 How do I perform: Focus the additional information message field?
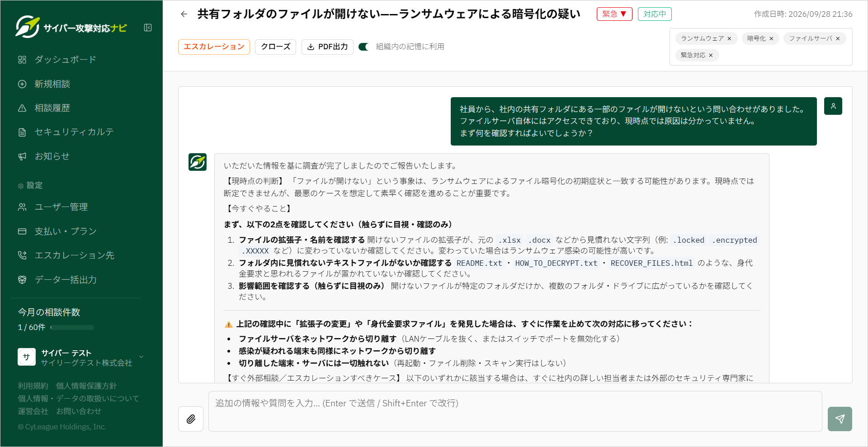click(x=515, y=411)
